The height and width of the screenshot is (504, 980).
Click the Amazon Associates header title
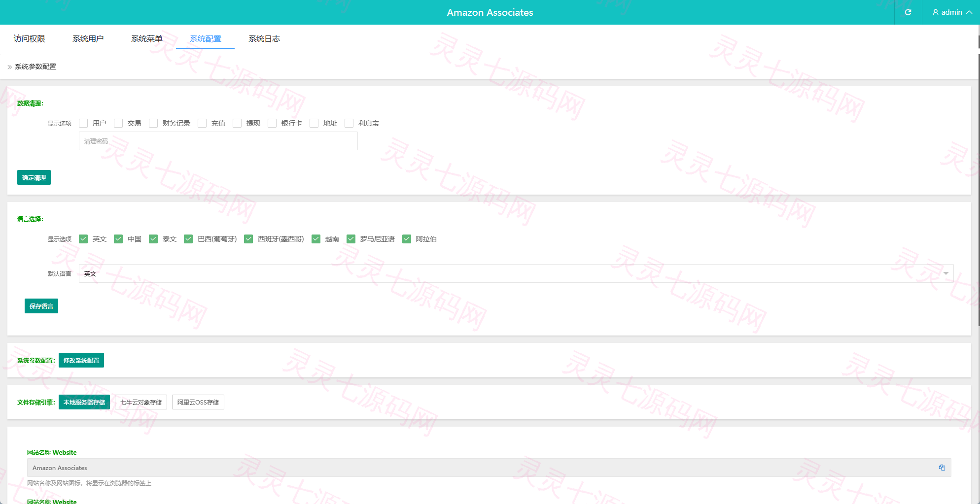[x=490, y=12]
